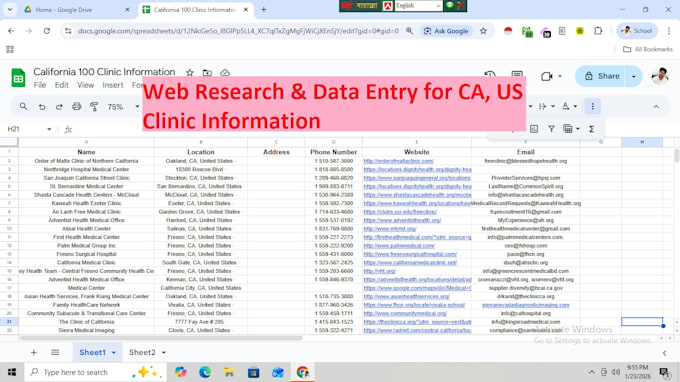Image resolution: width=680 pixels, height=382 pixels.
Task: Open the School profile button
Action: [x=637, y=31]
